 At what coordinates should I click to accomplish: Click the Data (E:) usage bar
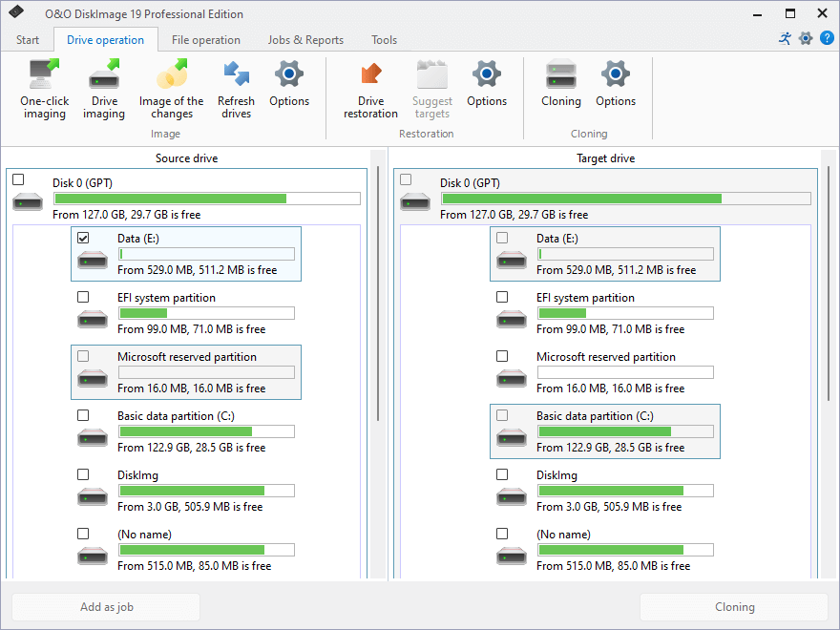point(207,253)
